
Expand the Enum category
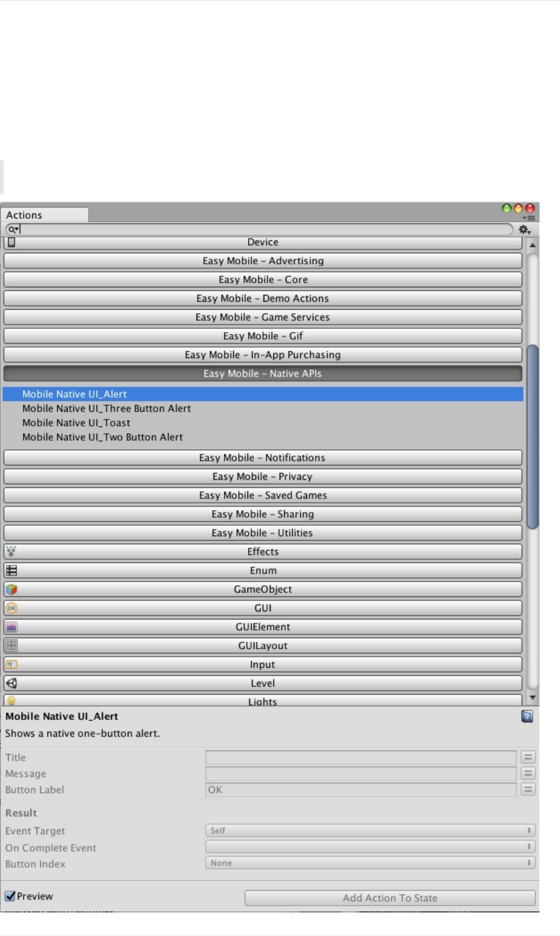point(263,570)
